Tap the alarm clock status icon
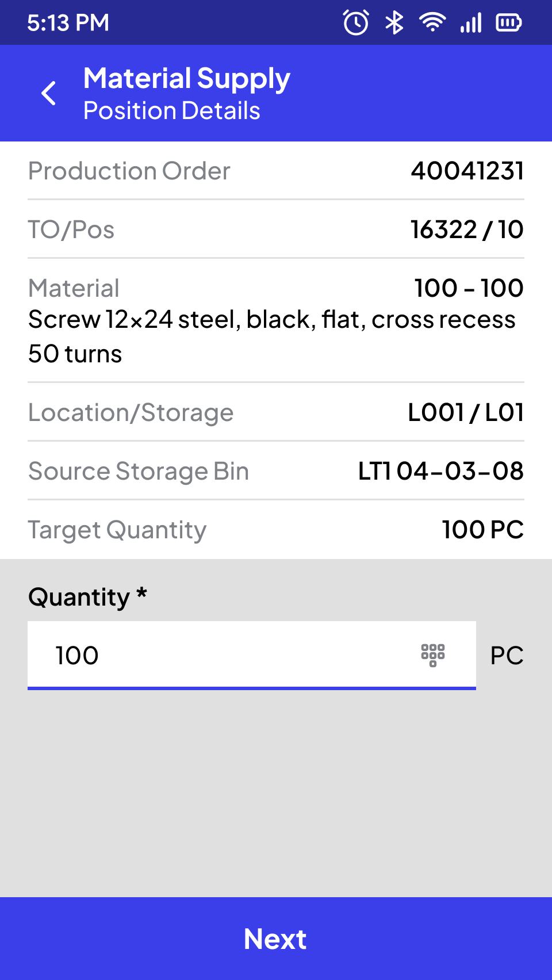The height and width of the screenshot is (980, 552). [x=356, y=23]
